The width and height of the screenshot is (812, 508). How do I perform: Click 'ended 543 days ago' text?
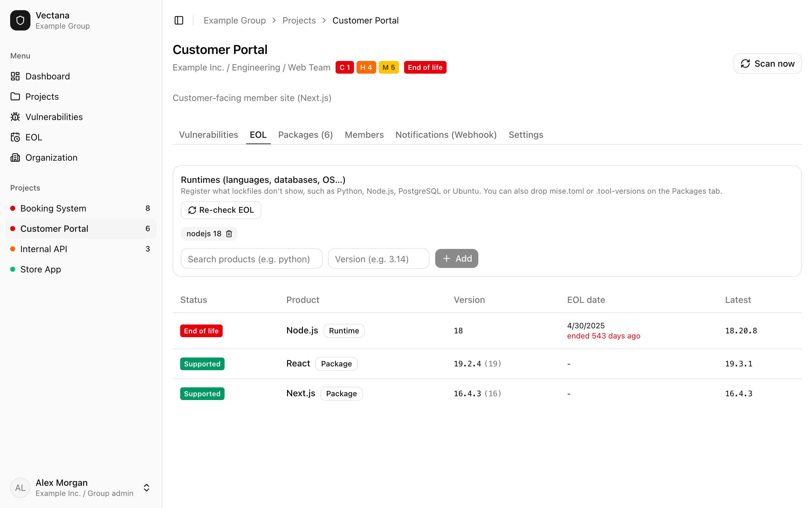pyautogui.click(x=604, y=336)
